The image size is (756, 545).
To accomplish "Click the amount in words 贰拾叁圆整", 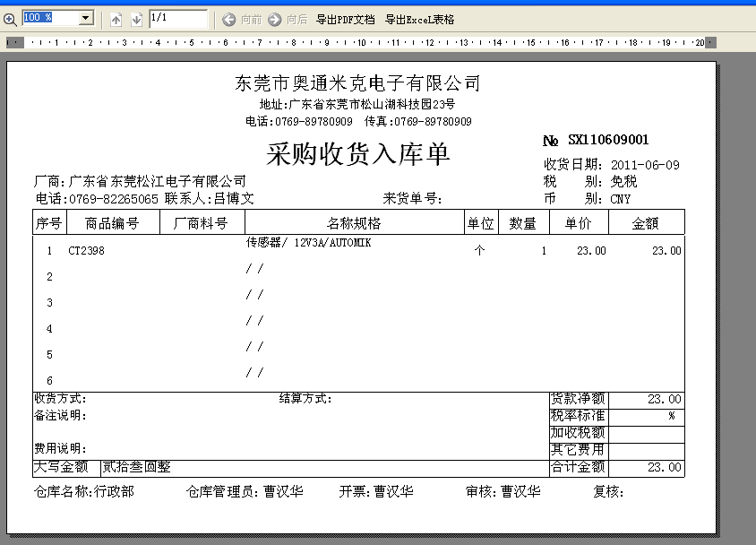I will pos(136,467).
